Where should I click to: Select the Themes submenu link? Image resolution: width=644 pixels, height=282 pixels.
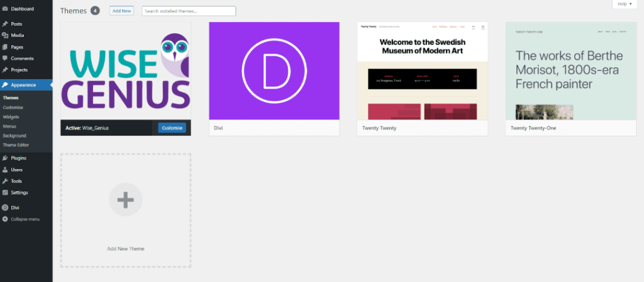point(11,98)
